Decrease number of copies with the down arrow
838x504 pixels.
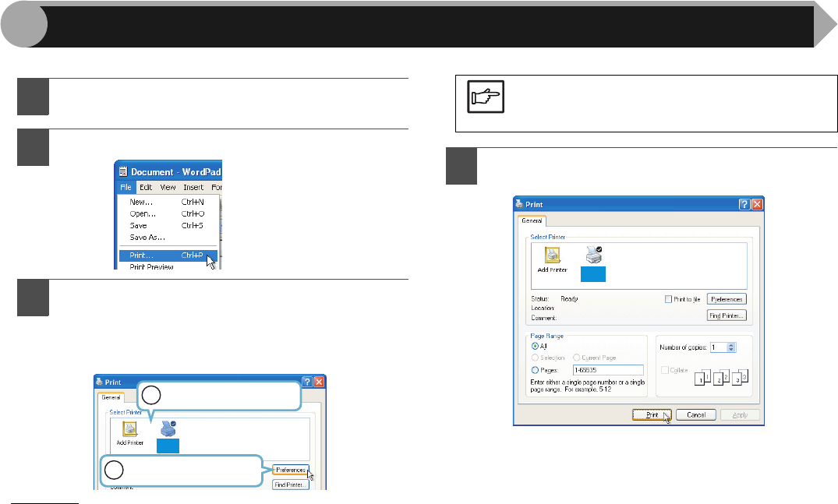[x=732, y=351]
